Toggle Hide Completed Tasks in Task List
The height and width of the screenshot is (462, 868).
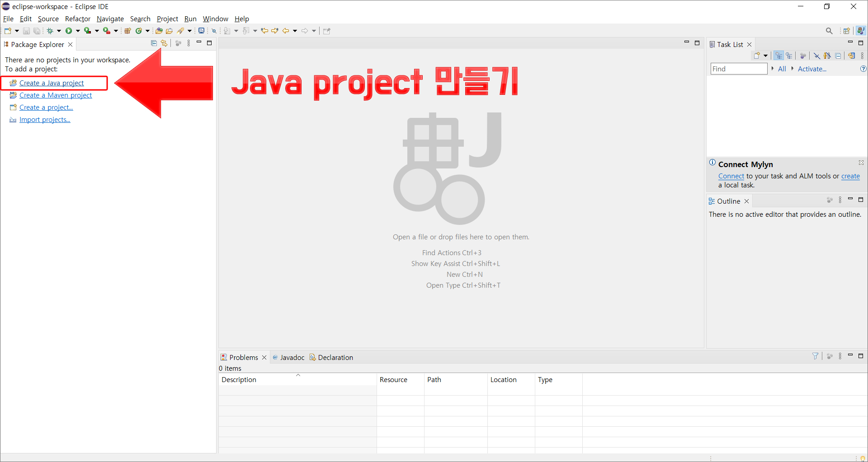[x=817, y=56]
